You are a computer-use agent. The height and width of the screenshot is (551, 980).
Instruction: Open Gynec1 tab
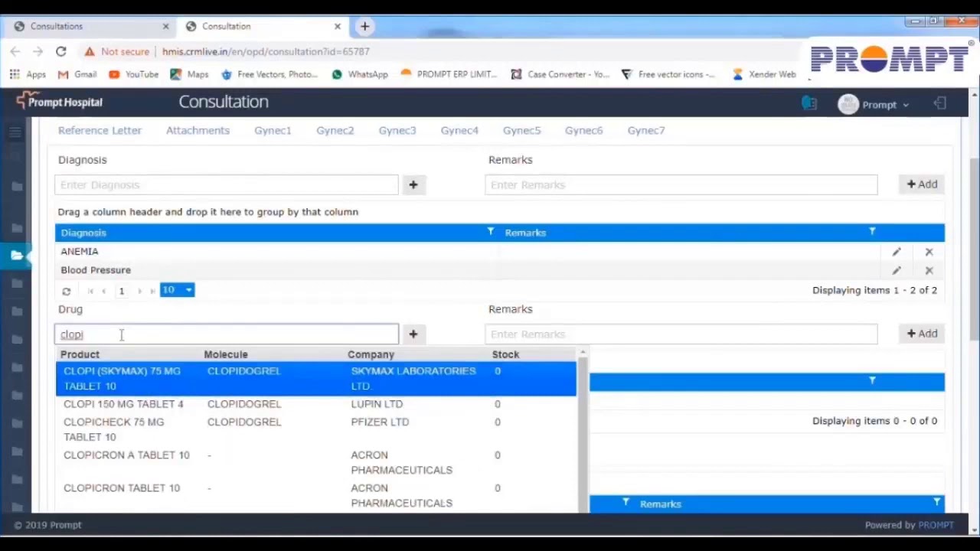click(273, 130)
